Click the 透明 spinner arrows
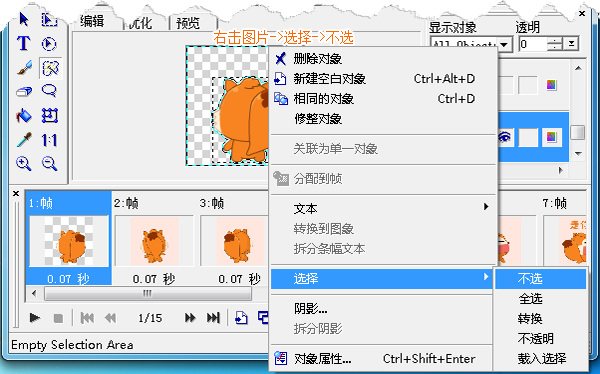Image resolution: width=600 pixels, height=374 pixels. 554,44
